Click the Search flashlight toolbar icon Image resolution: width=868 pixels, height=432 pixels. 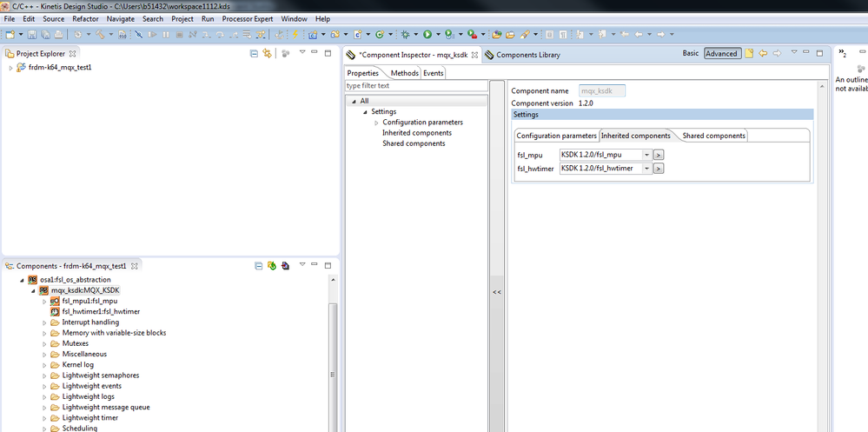click(524, 35)
